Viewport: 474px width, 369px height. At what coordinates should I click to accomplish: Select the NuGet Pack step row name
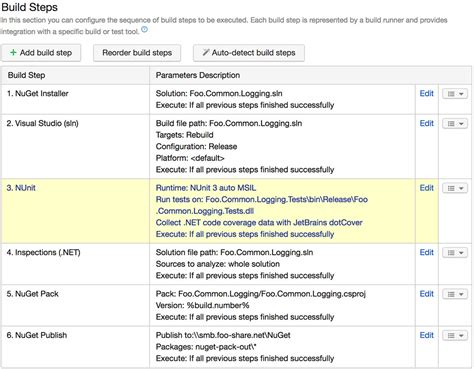32,294
